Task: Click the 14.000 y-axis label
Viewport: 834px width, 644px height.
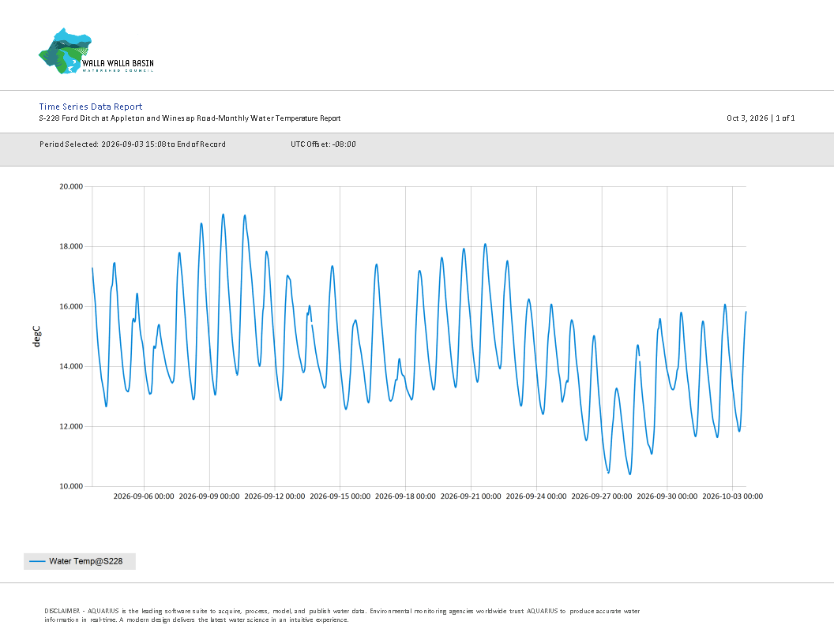Action: coord(71,366)
